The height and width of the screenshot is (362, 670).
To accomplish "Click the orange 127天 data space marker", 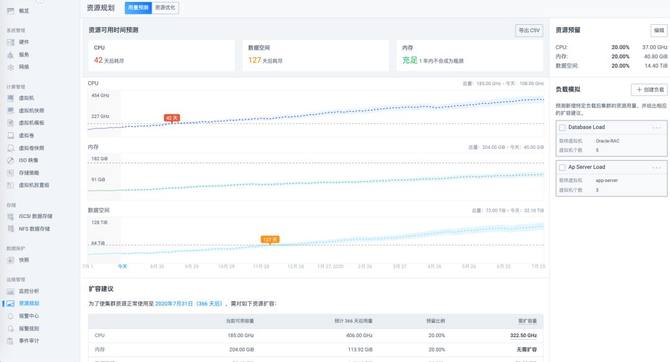I will [270, 239].
